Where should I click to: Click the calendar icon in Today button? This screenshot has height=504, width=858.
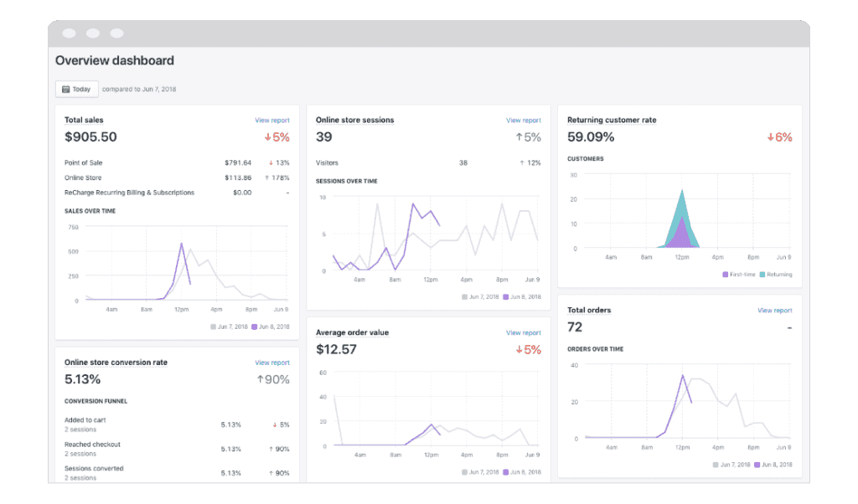point(65,89)
